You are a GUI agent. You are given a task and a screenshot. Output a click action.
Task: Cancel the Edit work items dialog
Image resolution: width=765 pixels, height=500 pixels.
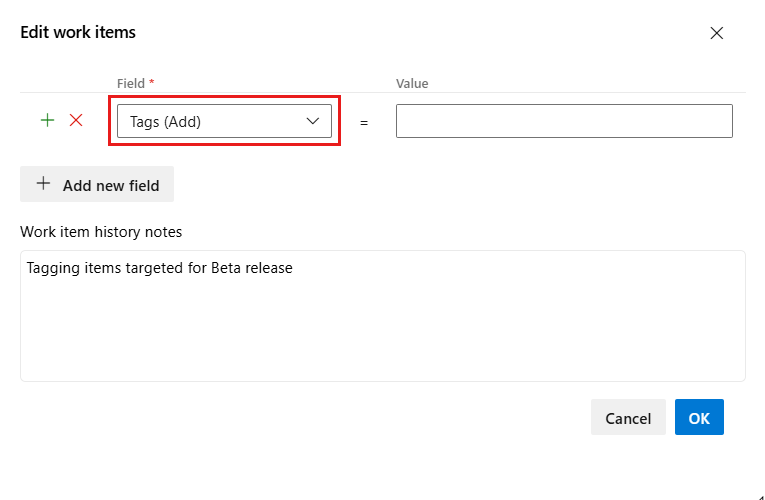tap(628, 417)
